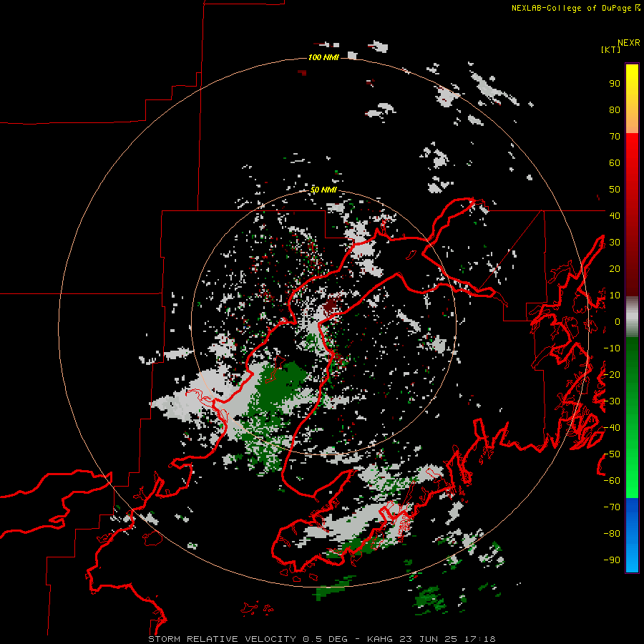
Task: Click the -30 value on the velocity scale
Action: 612,401
